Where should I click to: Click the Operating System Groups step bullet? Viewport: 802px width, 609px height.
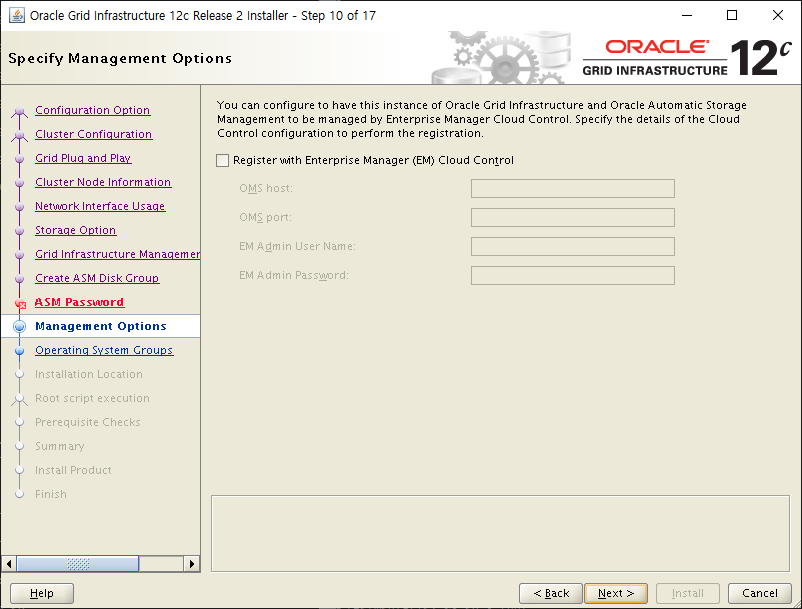19,351
